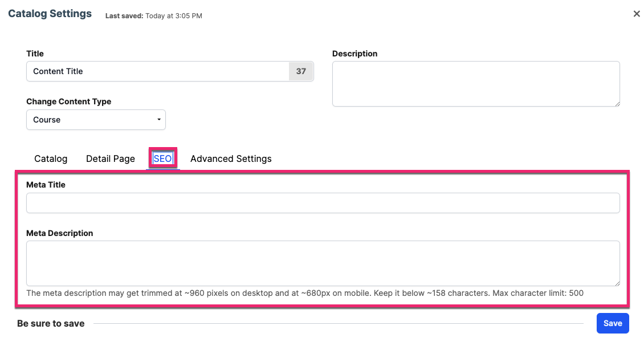Click the title character counter showing 37
Image resolution: width=644 pixels, height=358 pixels.
(301, 71)
